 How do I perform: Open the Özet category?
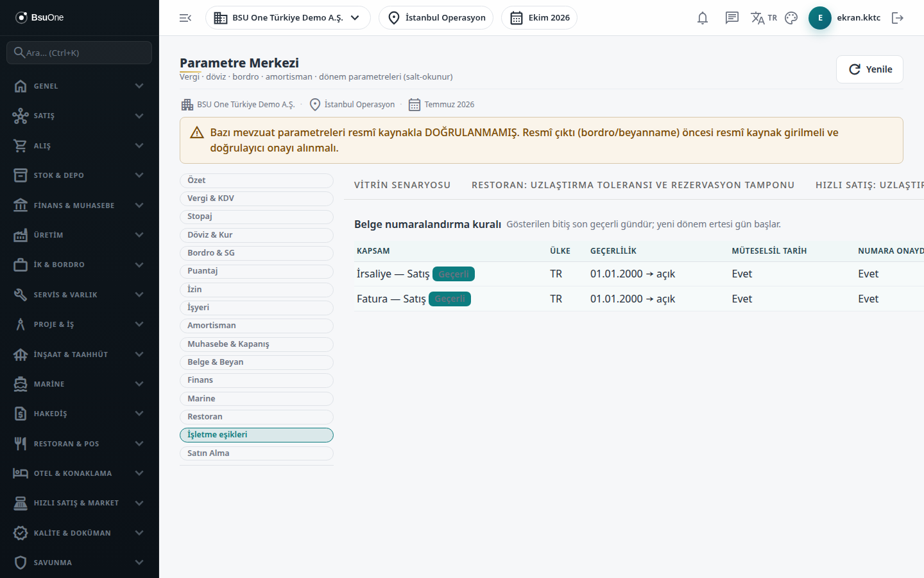point(257,180)
